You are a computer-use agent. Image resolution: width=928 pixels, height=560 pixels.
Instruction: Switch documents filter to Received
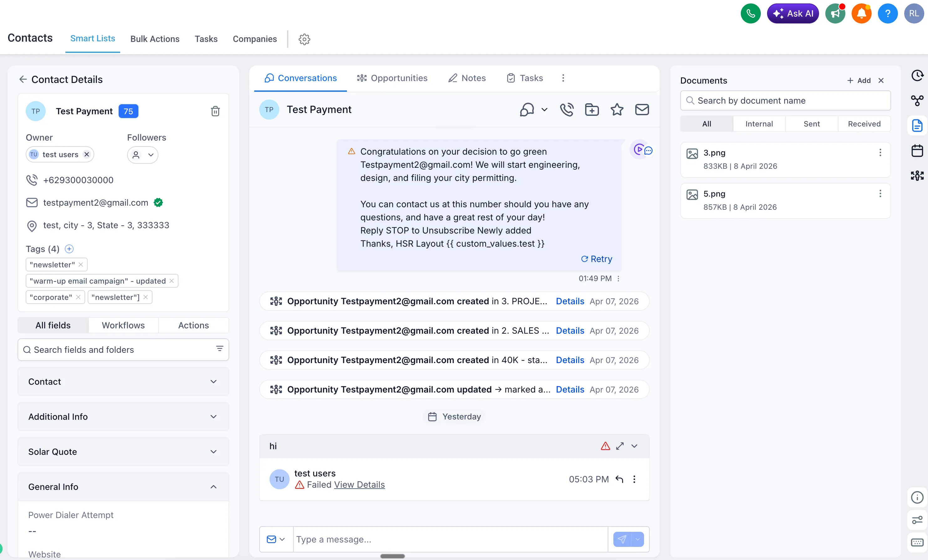[864, 124]
